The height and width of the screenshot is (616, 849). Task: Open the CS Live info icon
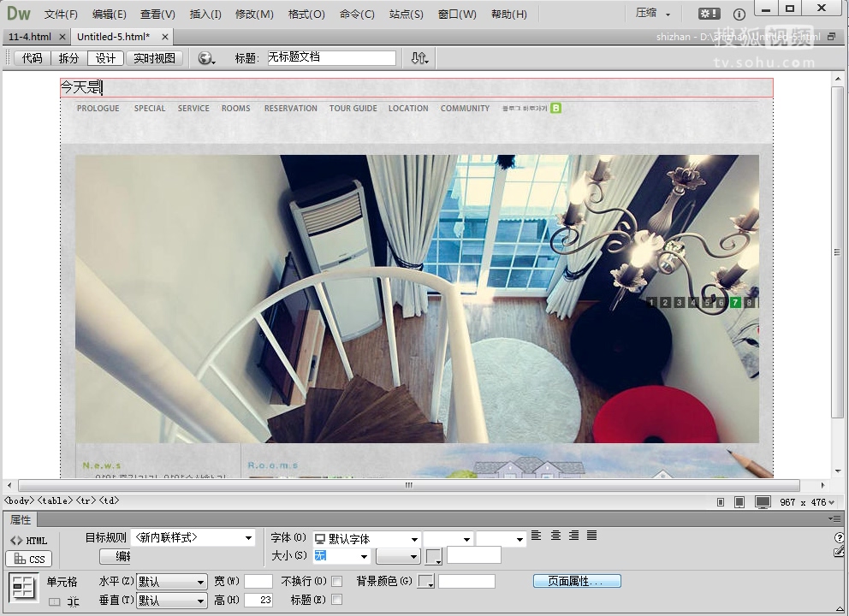tap(739, 14)
